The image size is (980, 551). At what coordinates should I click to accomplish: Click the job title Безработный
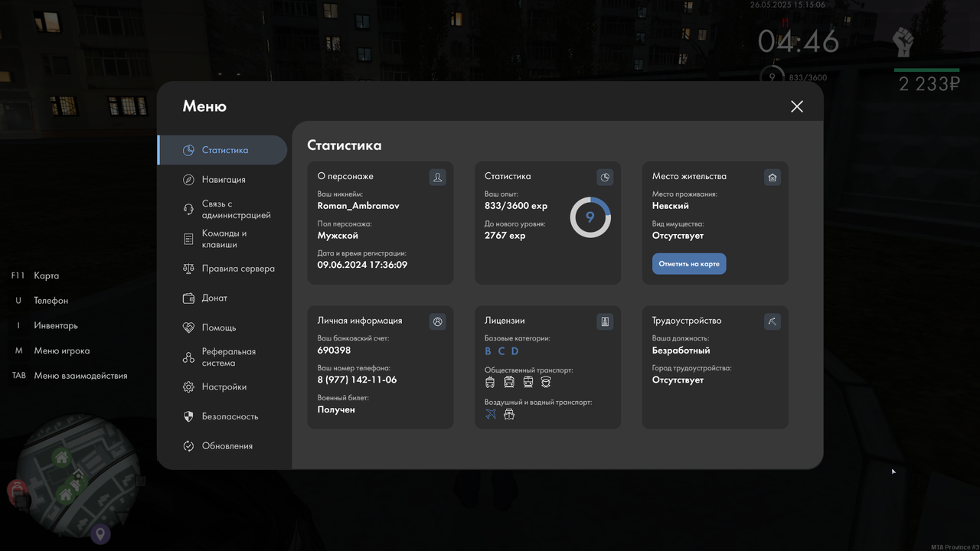point(681,350)
